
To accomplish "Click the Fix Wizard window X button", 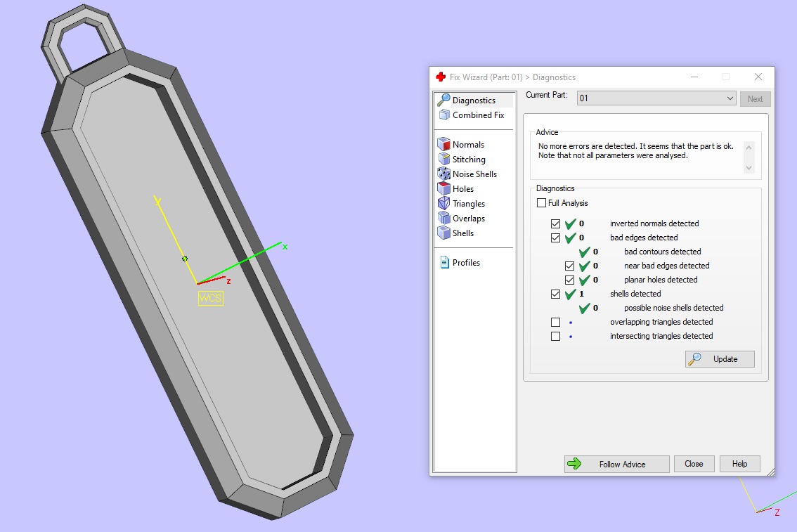I will 758,77.
